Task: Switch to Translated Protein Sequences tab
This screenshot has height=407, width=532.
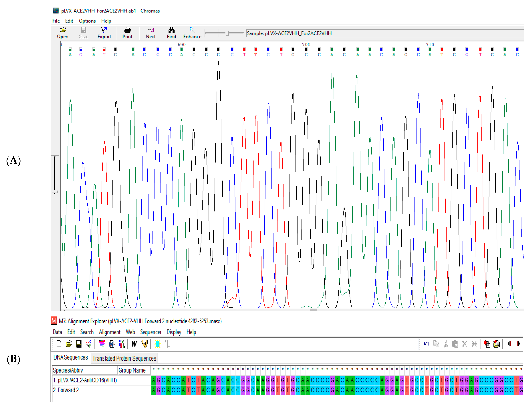Action: point(124,358)
